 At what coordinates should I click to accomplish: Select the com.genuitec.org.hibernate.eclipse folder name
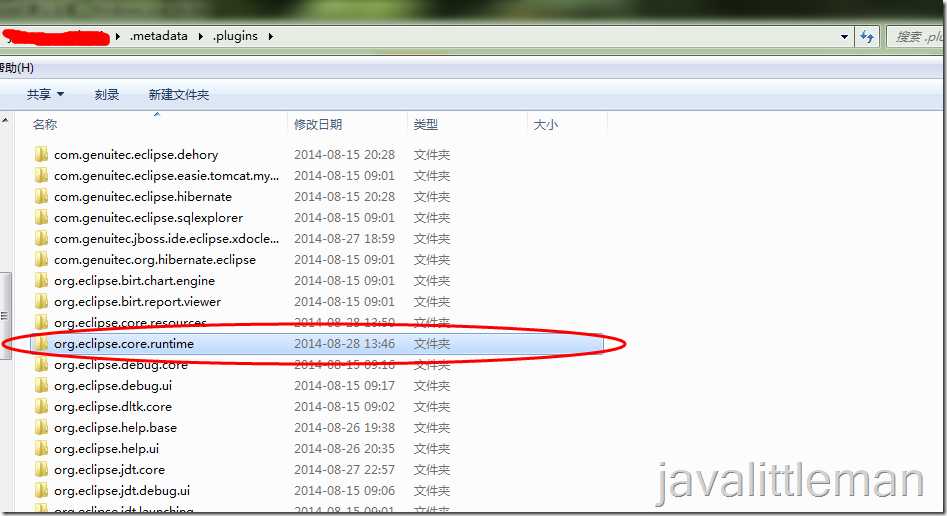(155, 259)
